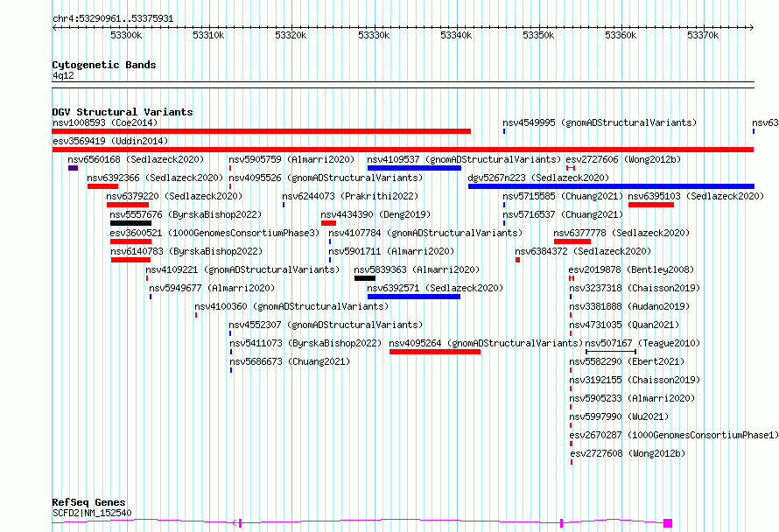Select the large magenta SCFD2 exon block

click(x=668, y=523)
